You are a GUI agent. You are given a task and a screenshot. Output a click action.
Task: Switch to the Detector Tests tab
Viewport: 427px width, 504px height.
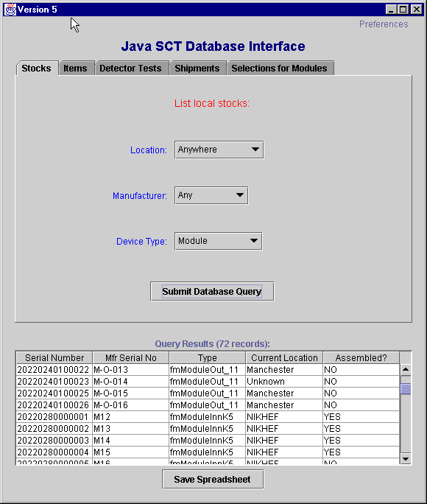130,68
